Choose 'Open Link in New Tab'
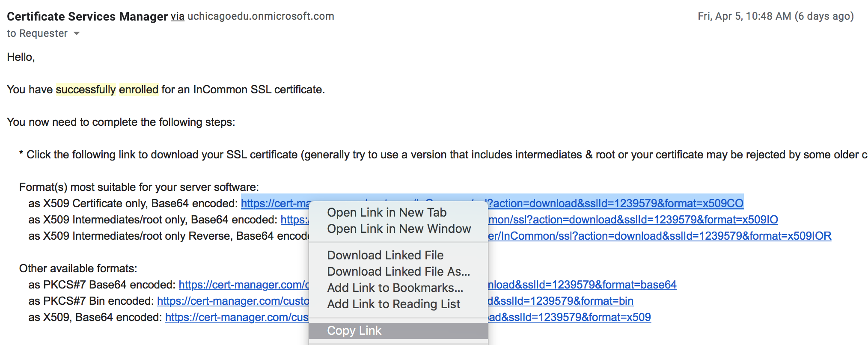The height and width of the screenshot is (345, 868). coord(386,212)
